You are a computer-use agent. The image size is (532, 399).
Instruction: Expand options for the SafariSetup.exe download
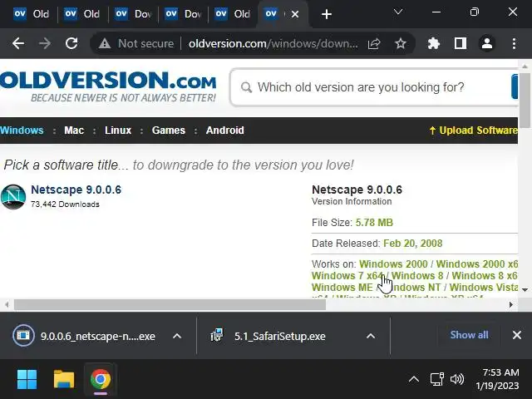click(371, 336)
